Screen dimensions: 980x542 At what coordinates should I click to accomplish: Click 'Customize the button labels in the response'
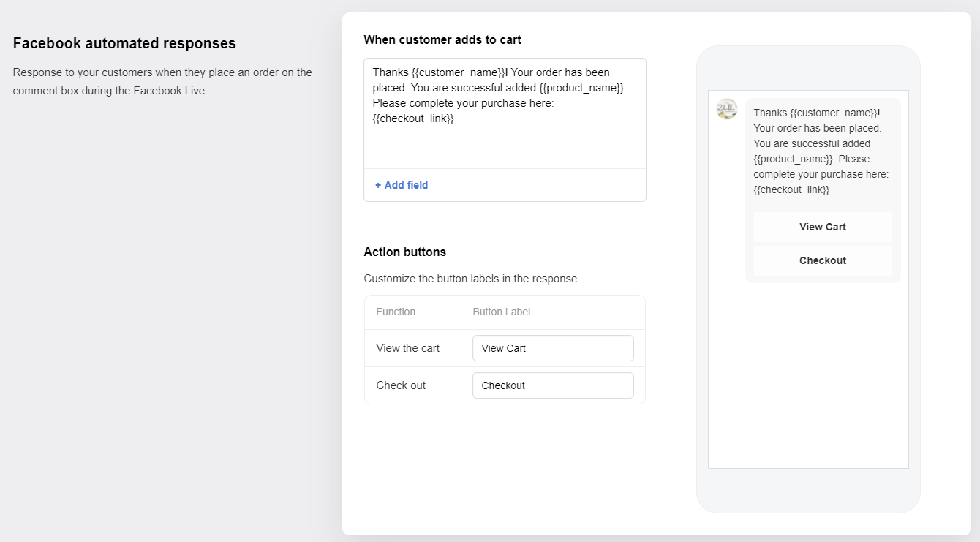point(470,279)
